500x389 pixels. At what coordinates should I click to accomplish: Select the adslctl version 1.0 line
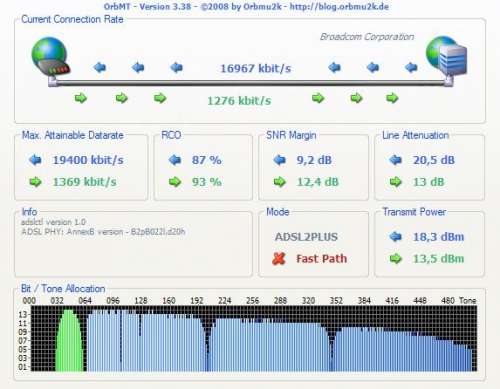click(x=53, y=222)
